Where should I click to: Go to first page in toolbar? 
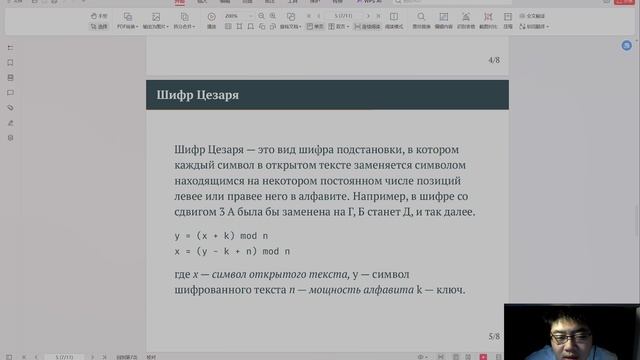pos(309,16)
